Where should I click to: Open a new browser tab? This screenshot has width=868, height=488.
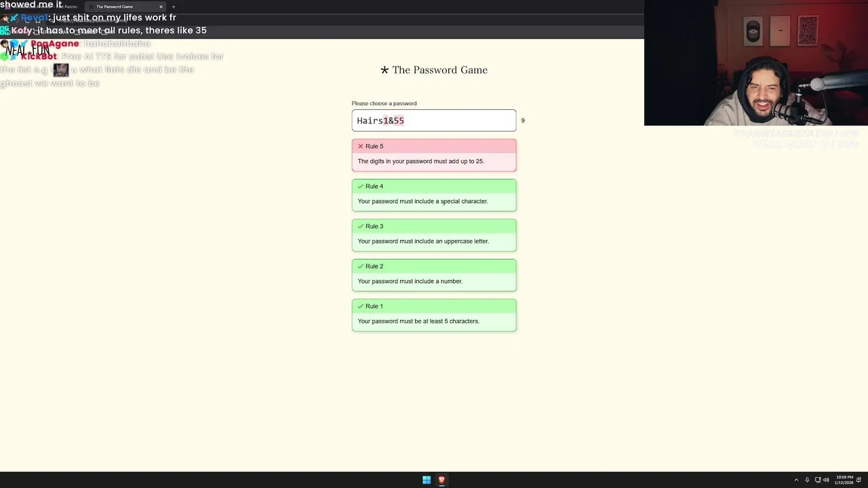tap(173, 7)
